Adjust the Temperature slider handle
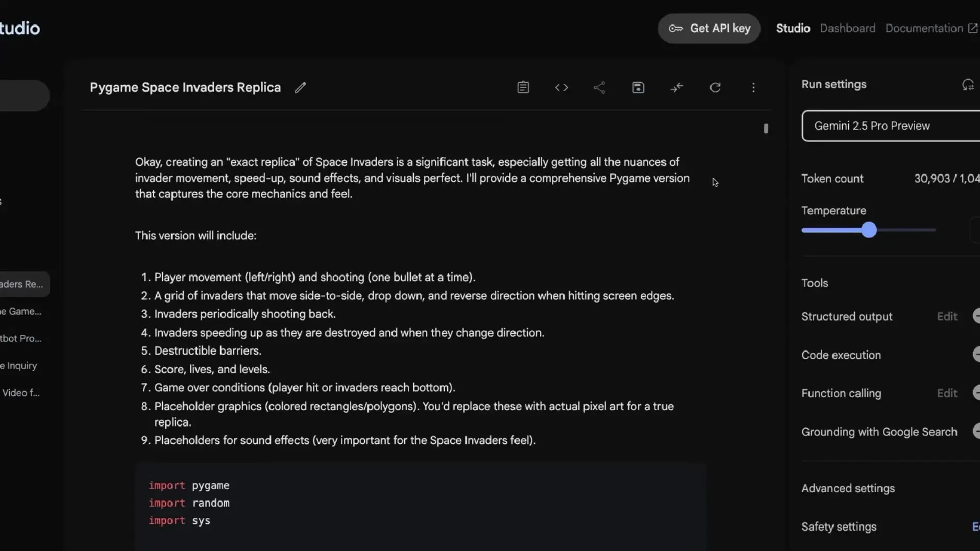The width and height of the screenshot is (980, 551). pos(869,230)
